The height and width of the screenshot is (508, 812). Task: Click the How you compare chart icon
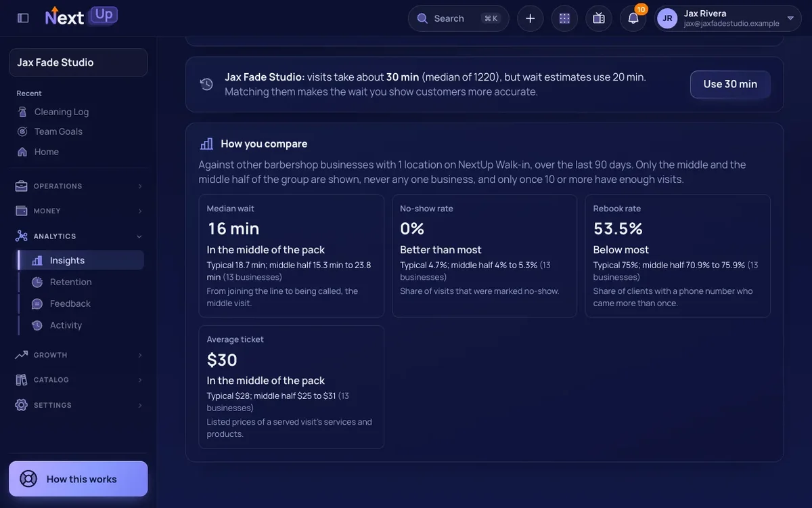pos(207,144)
